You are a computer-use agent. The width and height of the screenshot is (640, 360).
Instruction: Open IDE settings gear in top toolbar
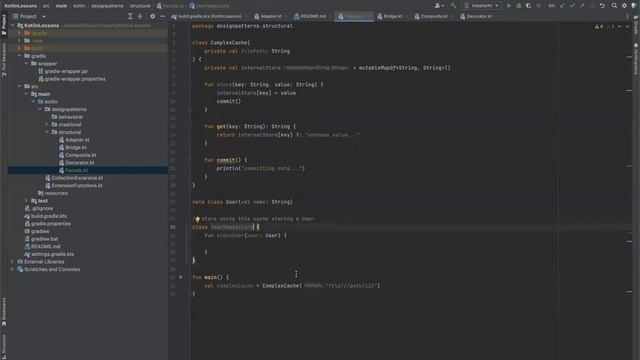624,6
